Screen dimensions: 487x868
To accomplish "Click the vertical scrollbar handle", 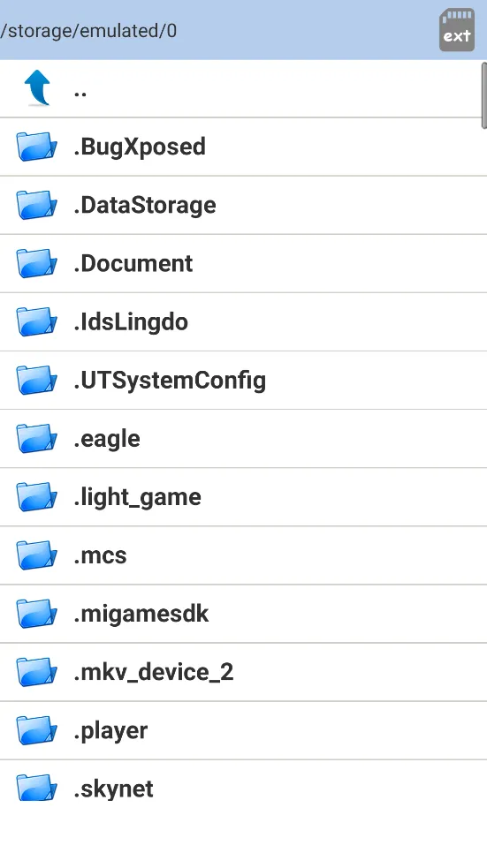I will [x=483, y=95].
